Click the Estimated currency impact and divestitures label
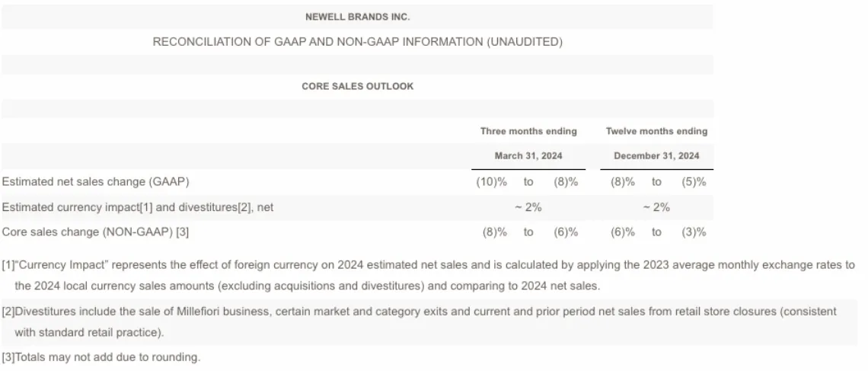 point(138,207)
